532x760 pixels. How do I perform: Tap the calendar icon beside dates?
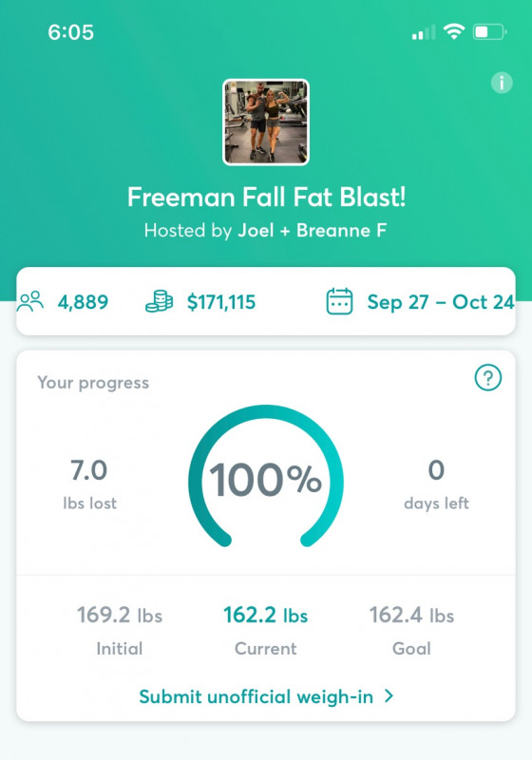coord(339,301)
